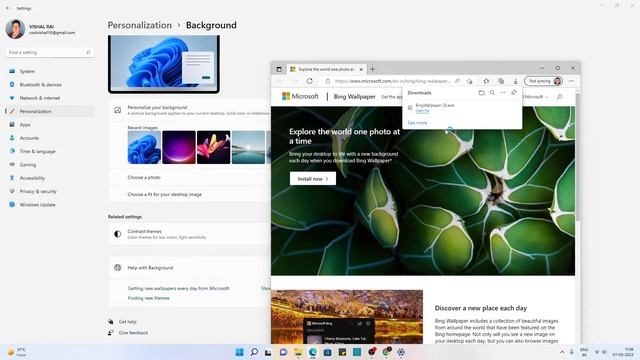Open Network & internet settings

tap(40, 98)
